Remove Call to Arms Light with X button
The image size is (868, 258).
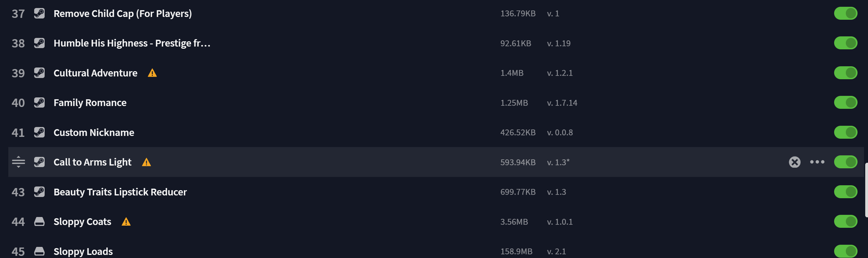794,162
